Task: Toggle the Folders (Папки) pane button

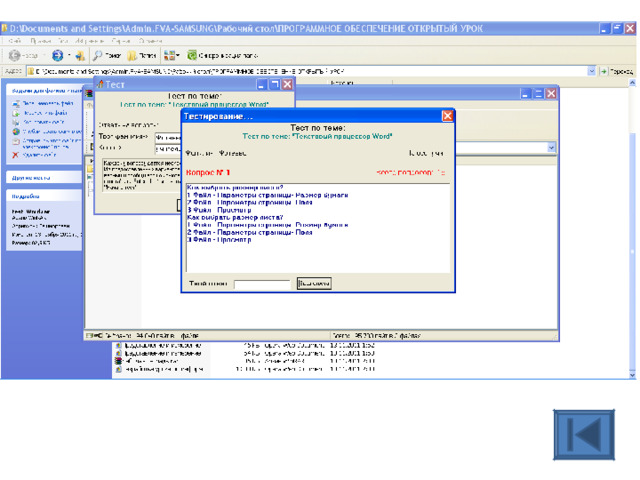Action: pos(142,55)
